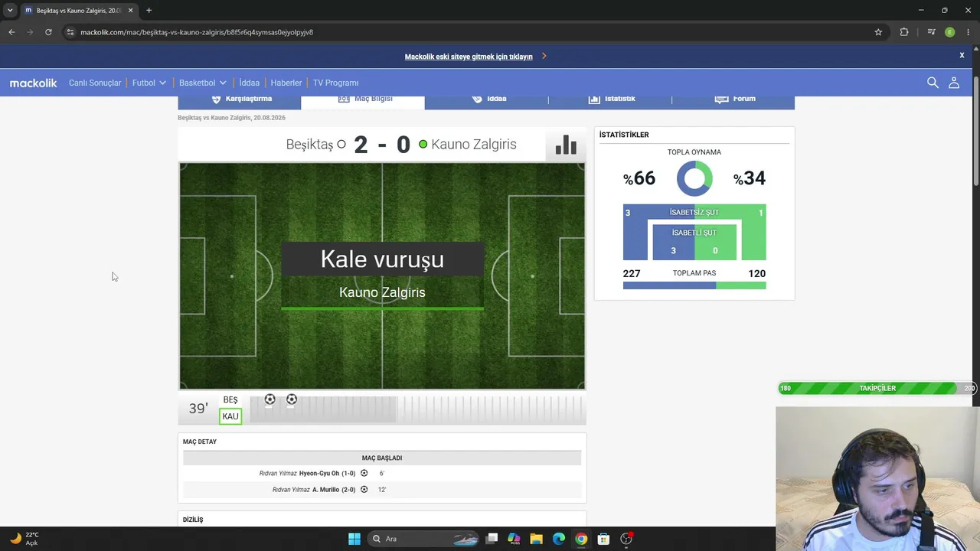Click the 'MAÇ BAŞLADI' row in match details

click(382, 458)
